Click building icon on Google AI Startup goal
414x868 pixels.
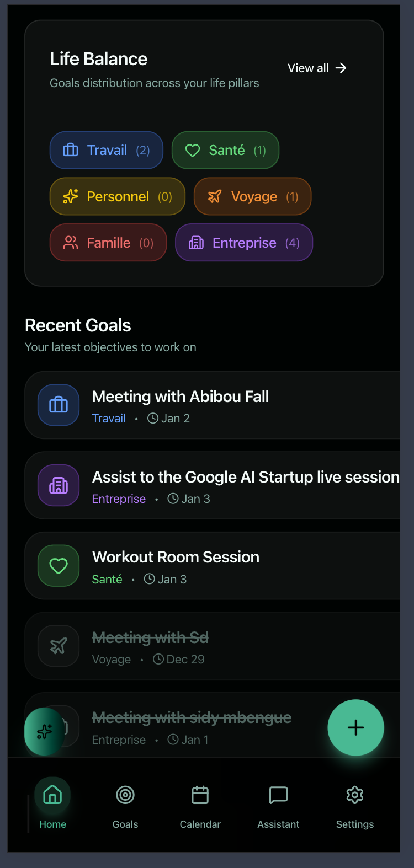(x=59, y=485)
